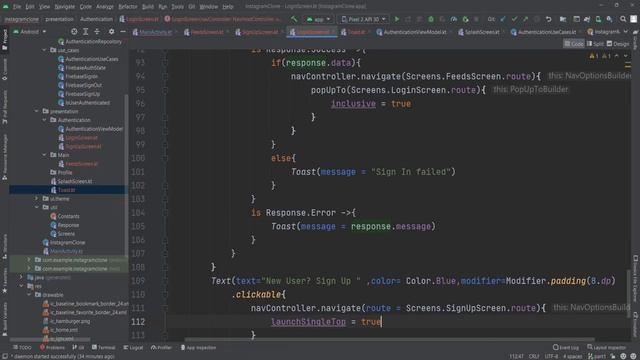The height and width of the screenshot is (360, 640).
Task: Open the Layout Inspector
Action: click(x=606, y=348)
